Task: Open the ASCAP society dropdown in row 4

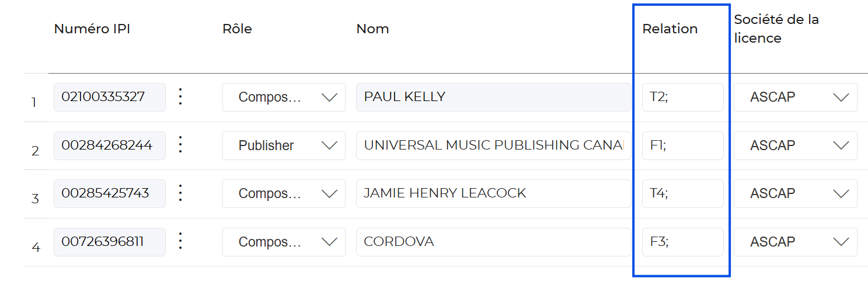Action: 795,242
